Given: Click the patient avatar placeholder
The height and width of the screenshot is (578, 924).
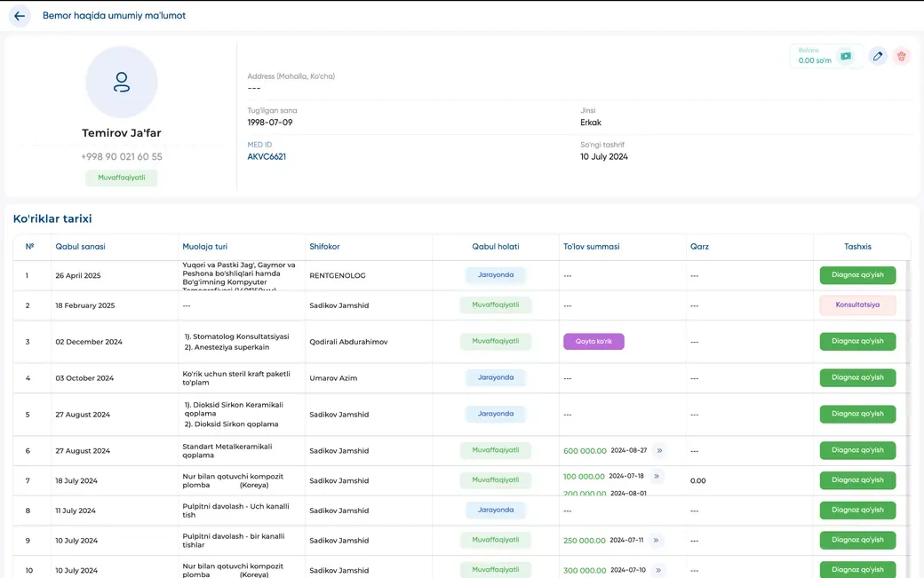Looking at the screenshot, I should click(x=122, y=82).
